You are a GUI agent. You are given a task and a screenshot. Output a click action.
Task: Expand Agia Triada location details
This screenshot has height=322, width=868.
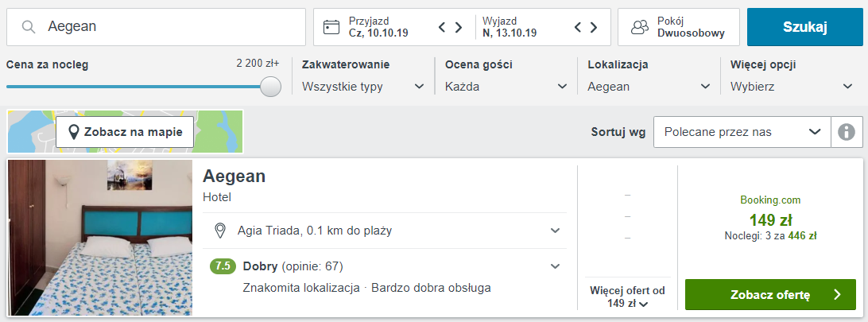pos(556,231)
